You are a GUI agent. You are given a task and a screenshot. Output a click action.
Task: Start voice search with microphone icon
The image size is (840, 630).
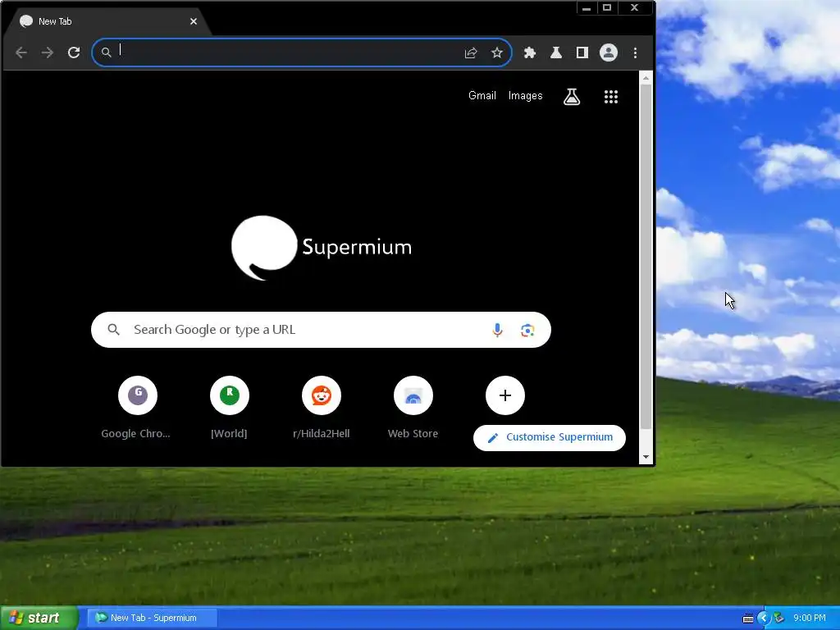tap(497, 330)
